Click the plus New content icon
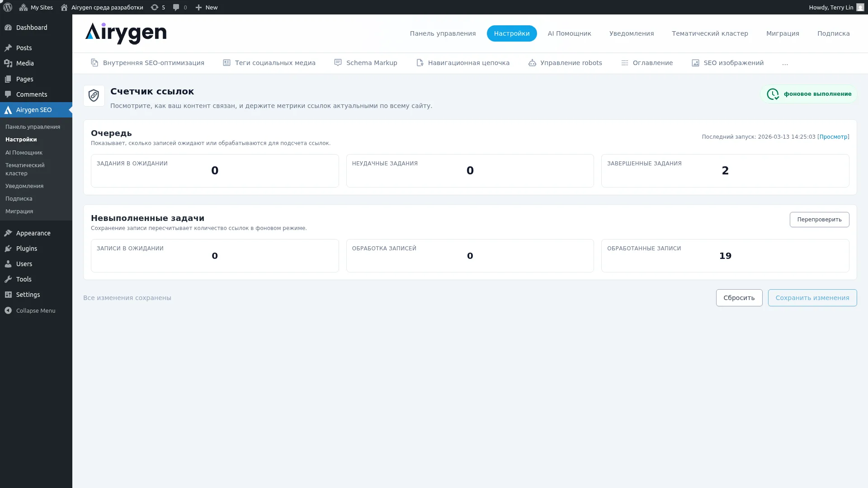Screen dimensions: 868x488 click(198, 7)
